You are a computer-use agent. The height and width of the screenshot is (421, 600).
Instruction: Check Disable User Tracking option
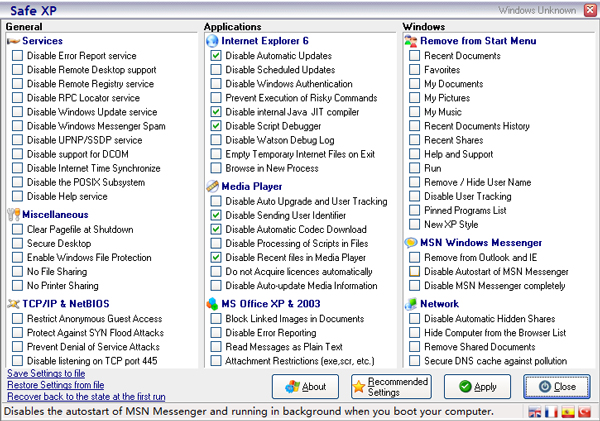414,196
